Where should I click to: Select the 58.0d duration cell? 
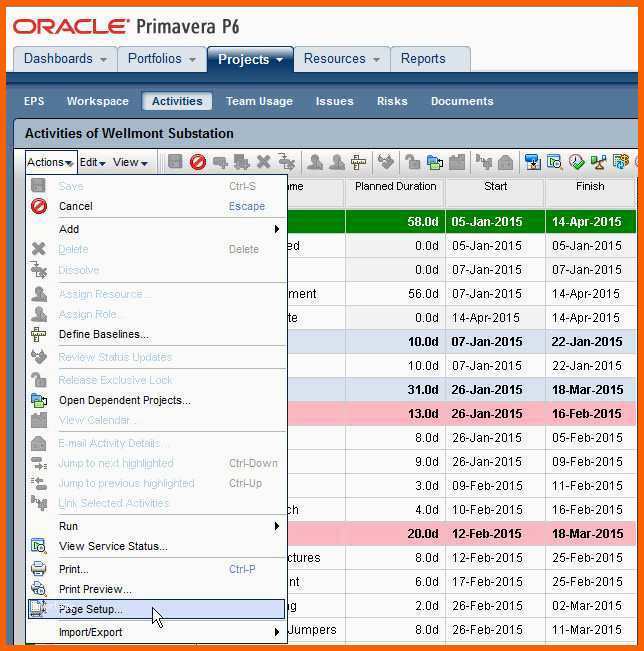pos(395,222)
